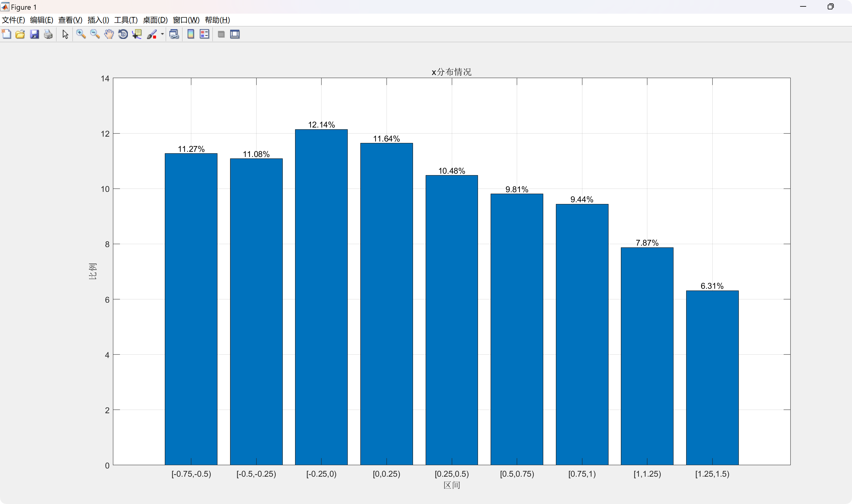
Task: Activate the Pan hand tool
Action: pos(109,34)
